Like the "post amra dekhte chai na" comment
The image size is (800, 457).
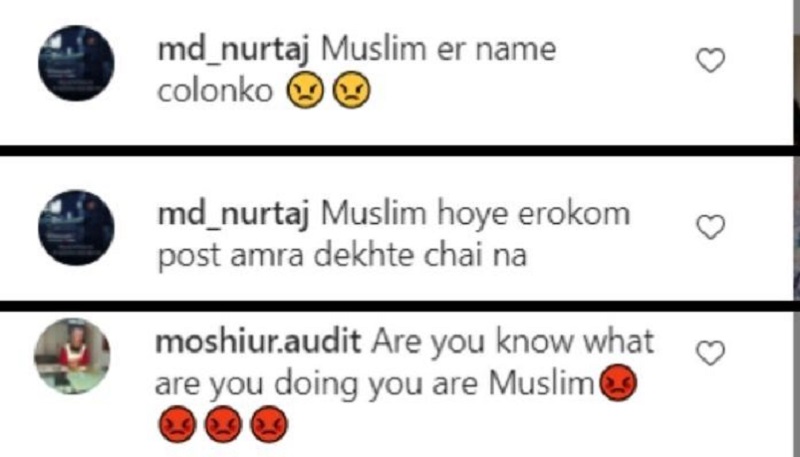tap(711, 226)
